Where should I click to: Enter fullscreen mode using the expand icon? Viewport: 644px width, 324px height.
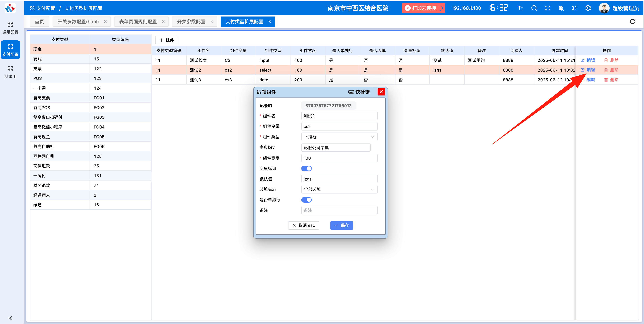[x=548, y=8]
